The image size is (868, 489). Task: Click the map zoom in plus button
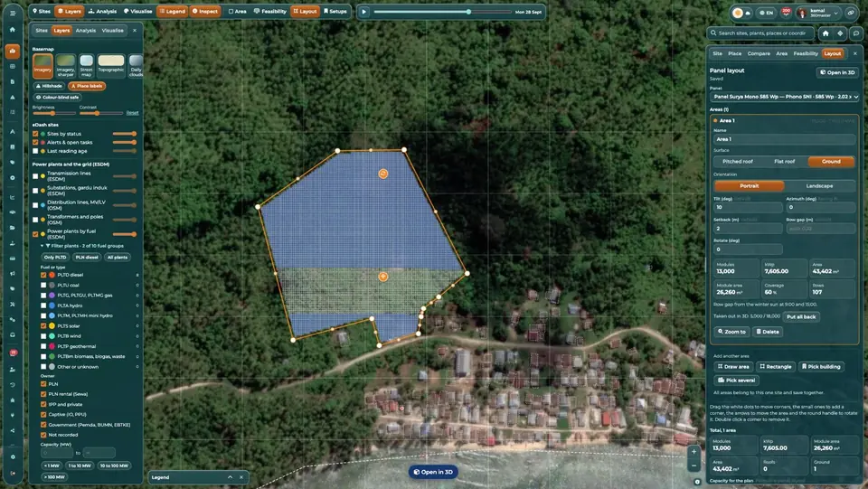click(x=693, y=451)
